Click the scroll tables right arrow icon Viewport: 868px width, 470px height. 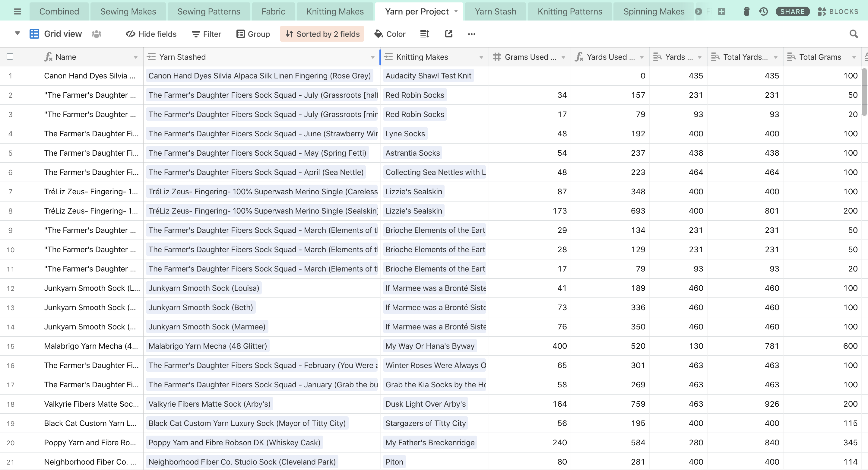[698, 11]
